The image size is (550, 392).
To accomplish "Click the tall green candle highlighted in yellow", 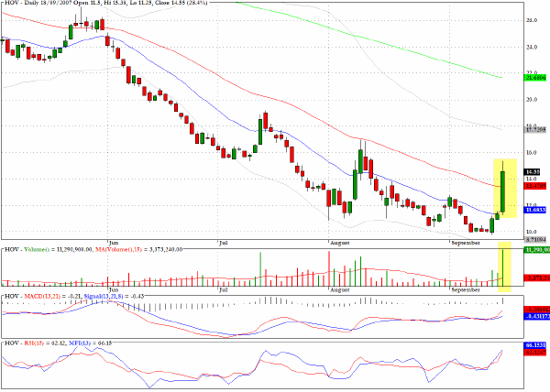I will click(x=502, y=191).
